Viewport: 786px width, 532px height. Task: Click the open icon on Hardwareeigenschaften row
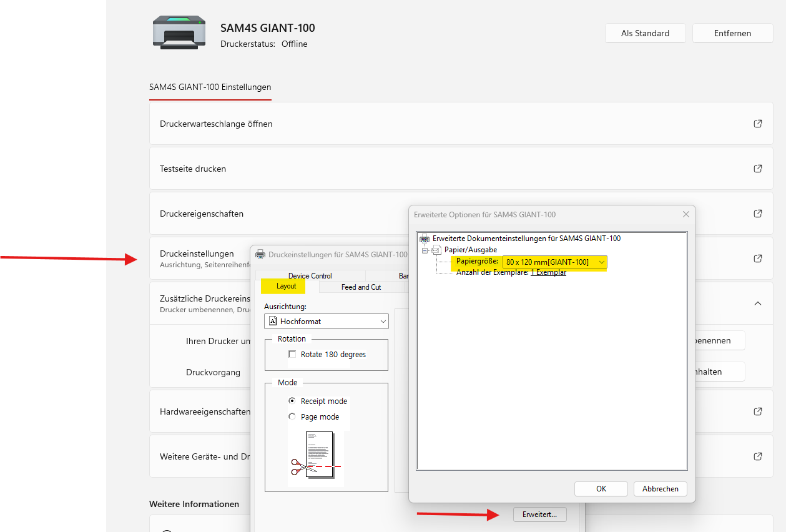click(758, 411)
